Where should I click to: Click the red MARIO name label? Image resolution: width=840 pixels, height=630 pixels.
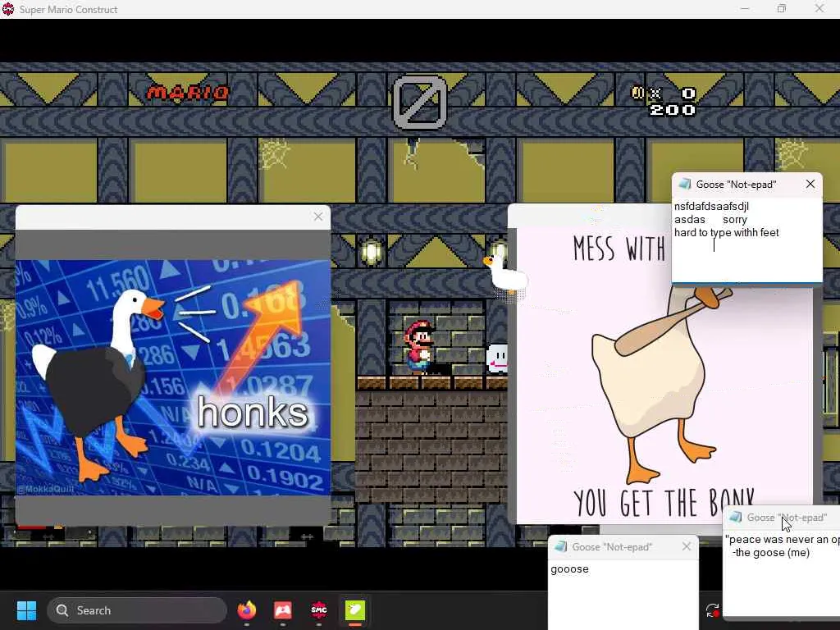pos(188,94)
